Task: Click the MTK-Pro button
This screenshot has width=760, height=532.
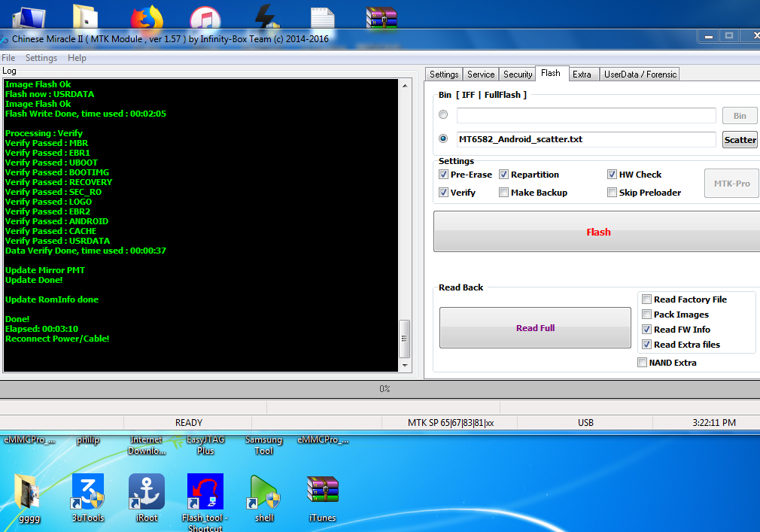Action: point(731,183)
